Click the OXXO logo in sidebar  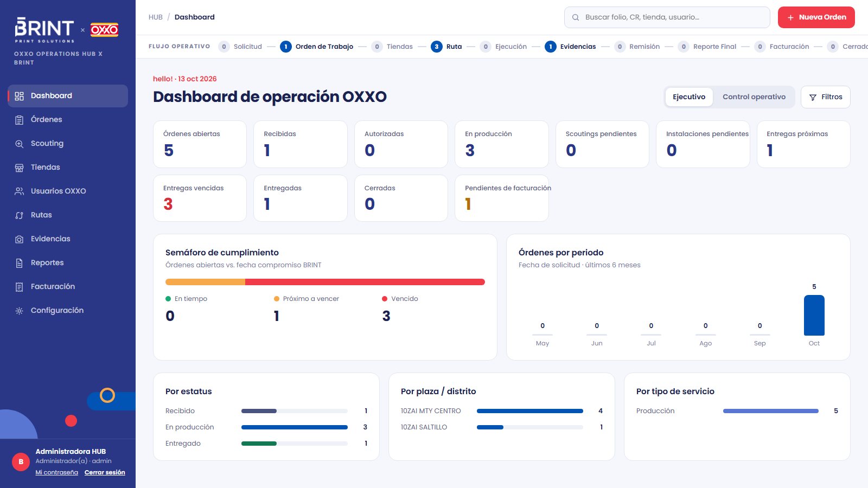click(x=104, y=30)
